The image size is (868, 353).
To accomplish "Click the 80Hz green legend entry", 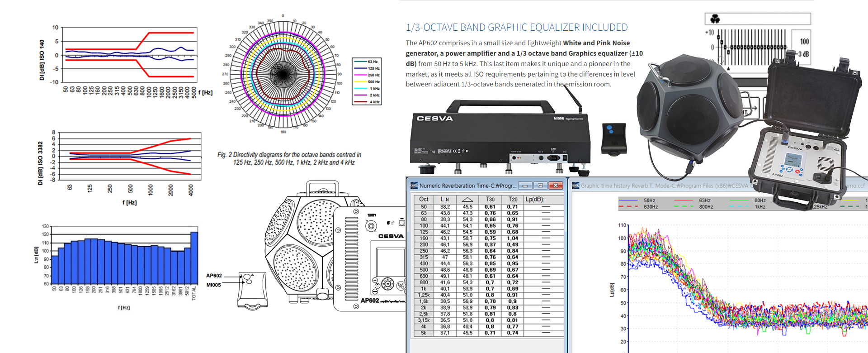I will pos(747,200).
